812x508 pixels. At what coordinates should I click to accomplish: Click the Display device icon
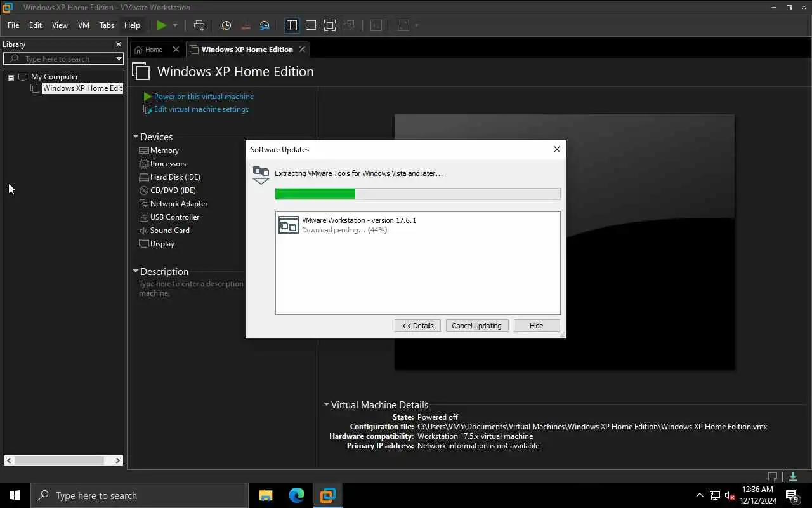click(x=144, y=244)
